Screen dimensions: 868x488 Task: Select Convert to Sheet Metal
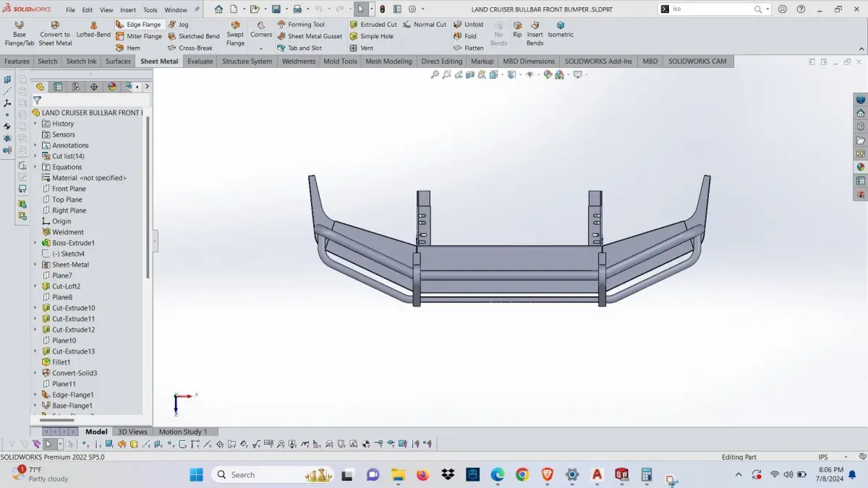(55, 33)
